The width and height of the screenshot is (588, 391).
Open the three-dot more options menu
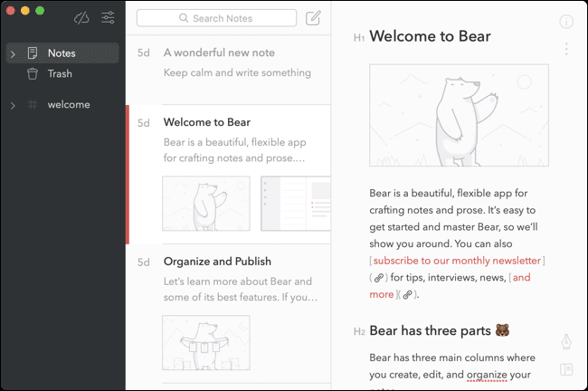(x=566, y=49)
